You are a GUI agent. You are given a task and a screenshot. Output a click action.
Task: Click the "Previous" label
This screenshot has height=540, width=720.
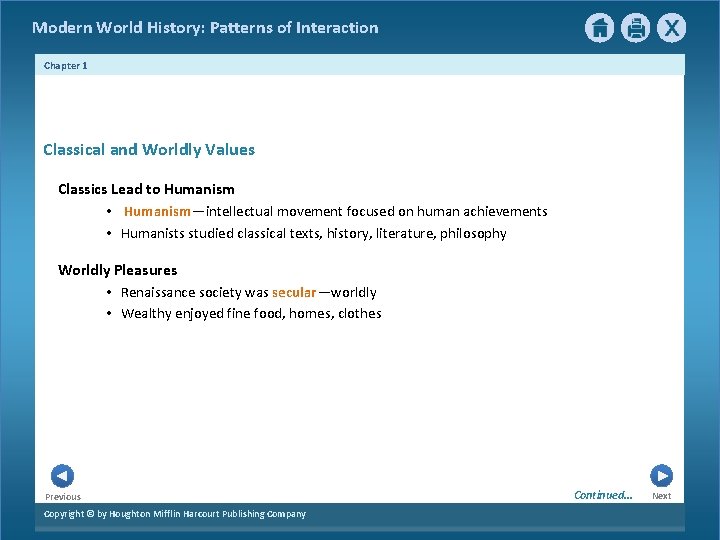tap(63, 497)
